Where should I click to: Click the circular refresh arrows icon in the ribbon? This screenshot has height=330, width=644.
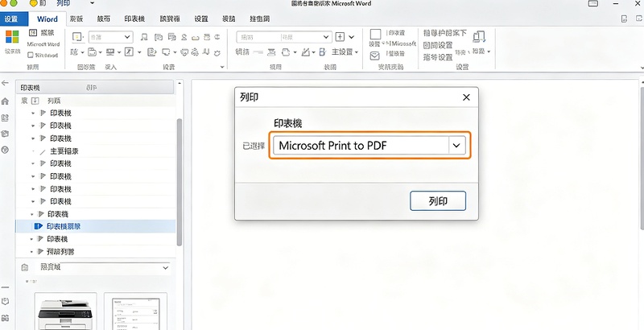pyautogui.click(x=217, y=52)
